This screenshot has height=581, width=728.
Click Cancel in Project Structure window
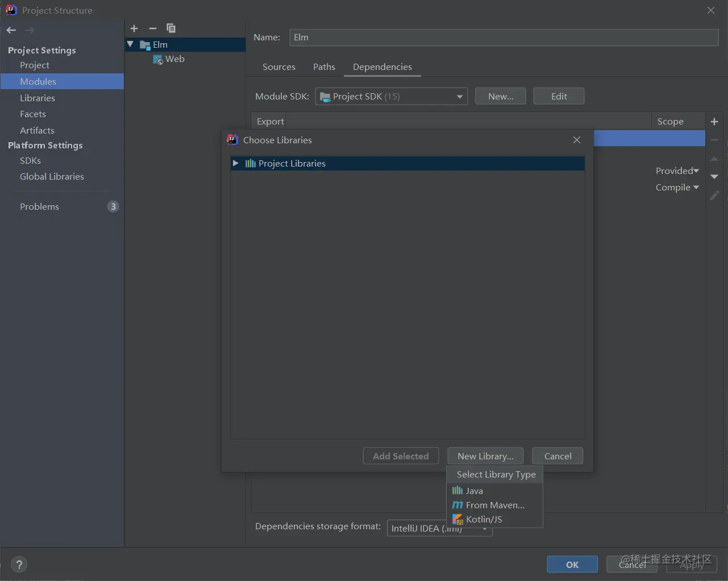632,565
